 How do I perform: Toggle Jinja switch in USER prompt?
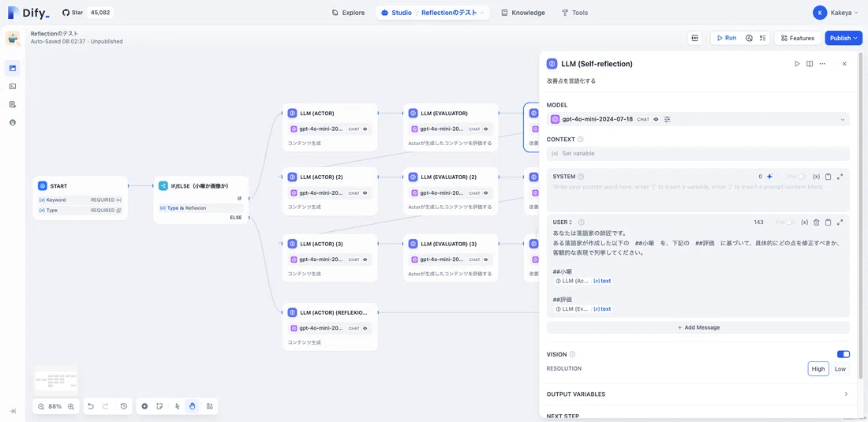point(790,222)
